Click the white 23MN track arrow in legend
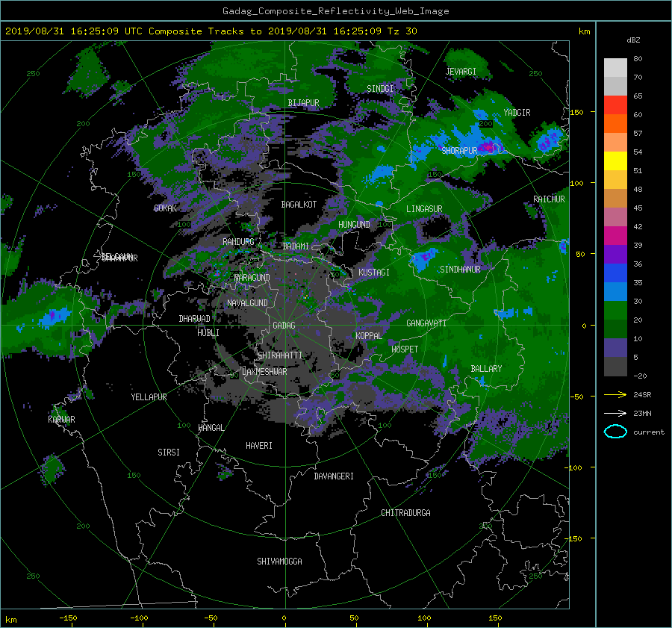 pos(615,413)
